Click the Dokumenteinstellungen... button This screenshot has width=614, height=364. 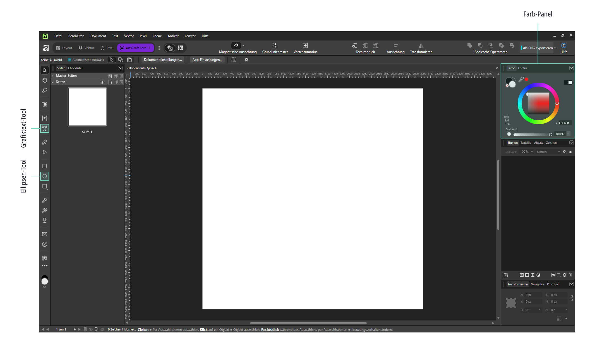(163, 60)
